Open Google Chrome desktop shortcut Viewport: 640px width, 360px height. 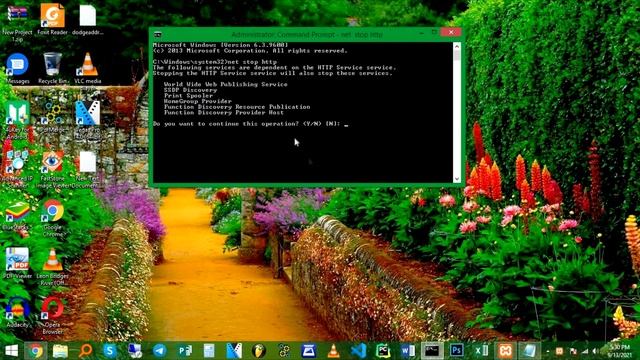pos(53,217)
